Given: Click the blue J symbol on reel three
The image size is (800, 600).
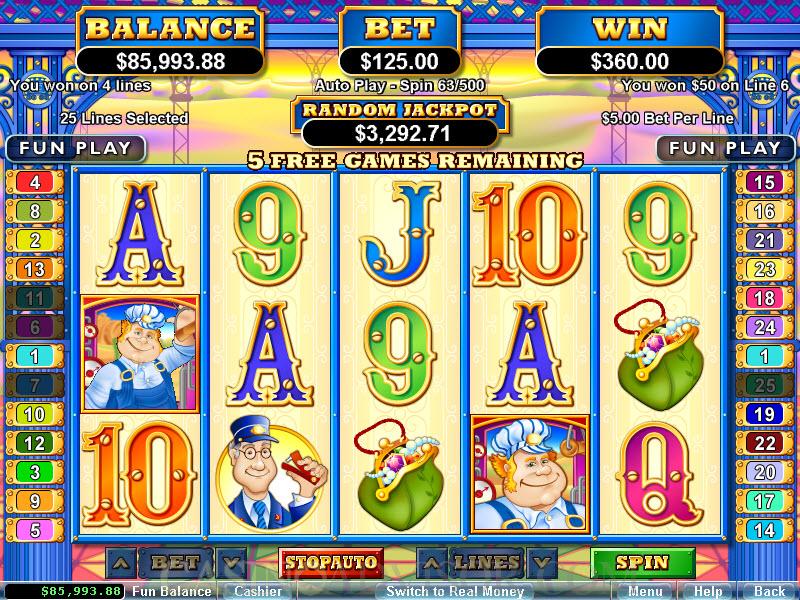Looking at the screenshot, I should click(401, 233).
